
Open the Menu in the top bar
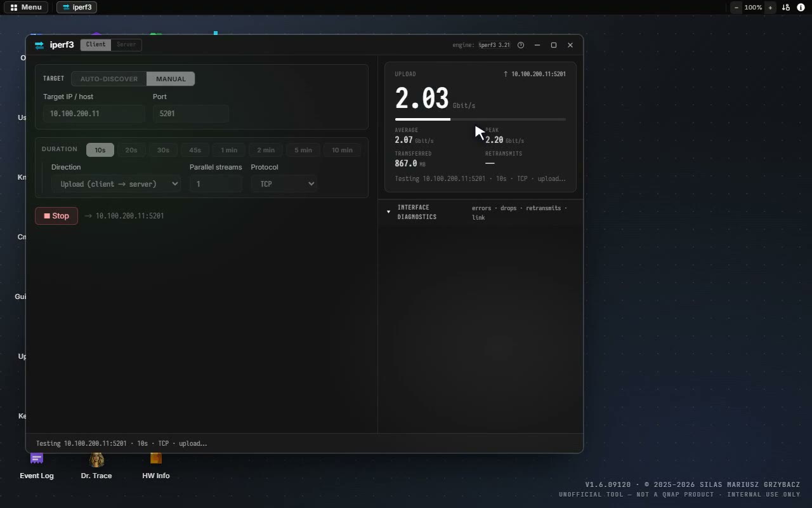(26, 8)
